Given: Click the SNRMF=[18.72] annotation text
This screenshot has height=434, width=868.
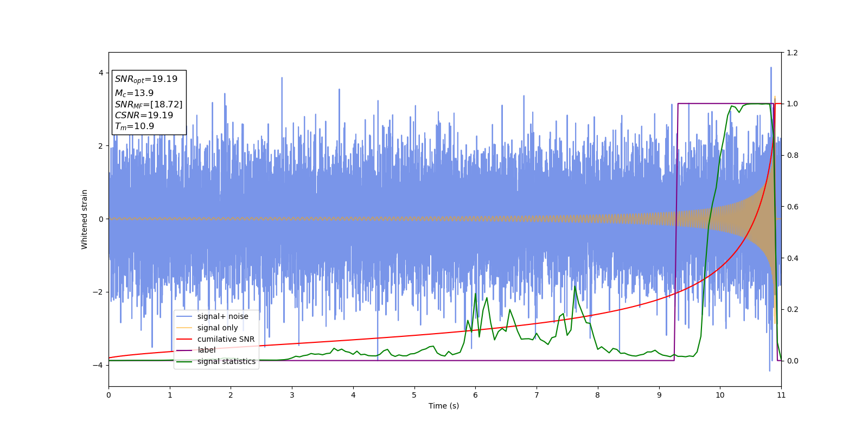Looking at the screenshot, I should 149,105.
